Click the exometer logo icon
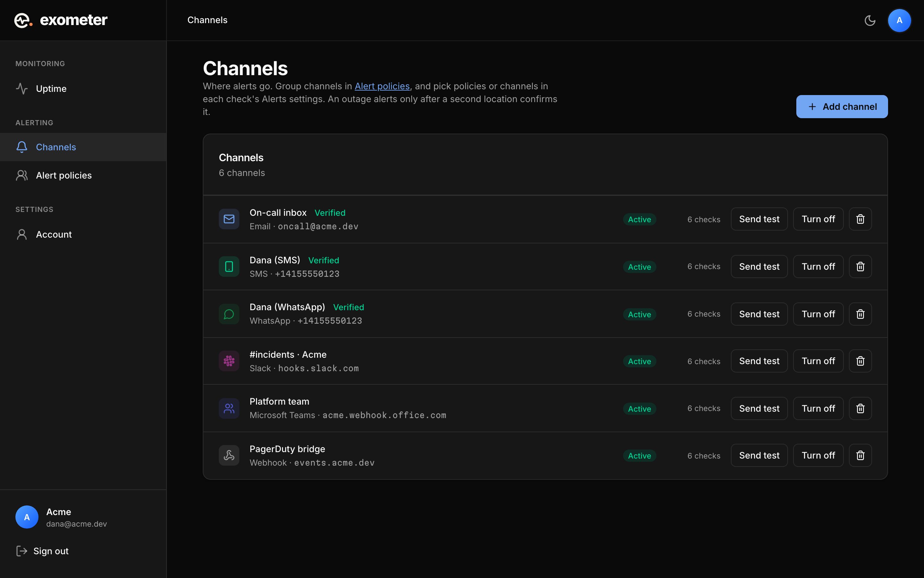 (x=23, y=20)
